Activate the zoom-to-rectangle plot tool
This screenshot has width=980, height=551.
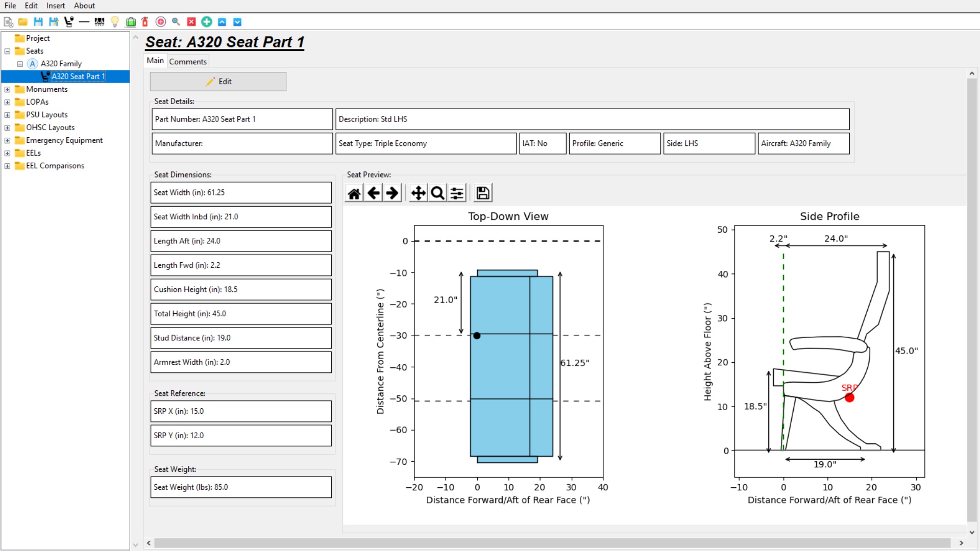(x=437, y=193)
